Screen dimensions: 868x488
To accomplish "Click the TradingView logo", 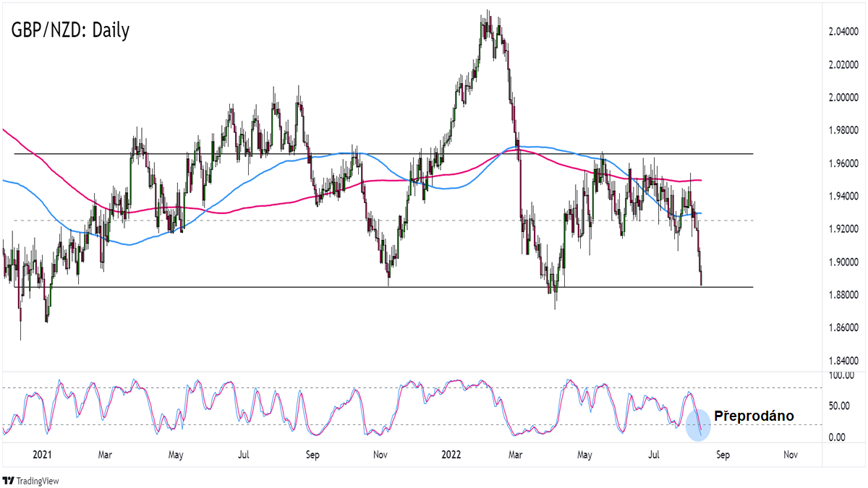I will [x=31, y=480].
